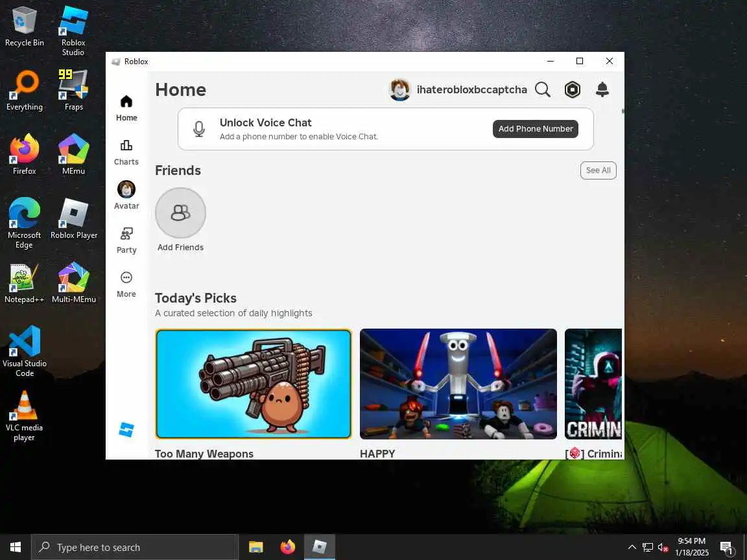Click the taskbar search box
This screenshot has width=747, height=560.
(135, 547)
